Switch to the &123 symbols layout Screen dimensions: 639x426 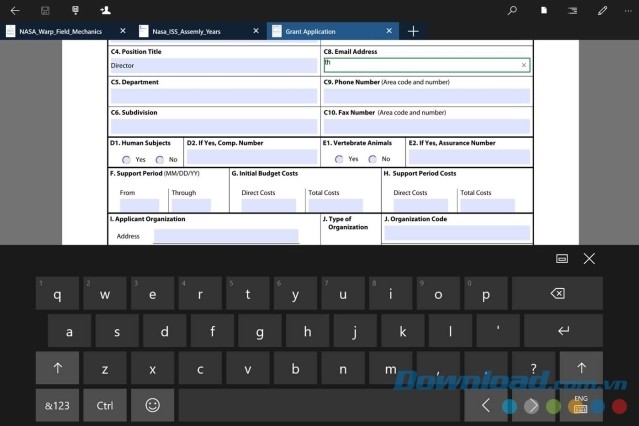click(57, 405)
